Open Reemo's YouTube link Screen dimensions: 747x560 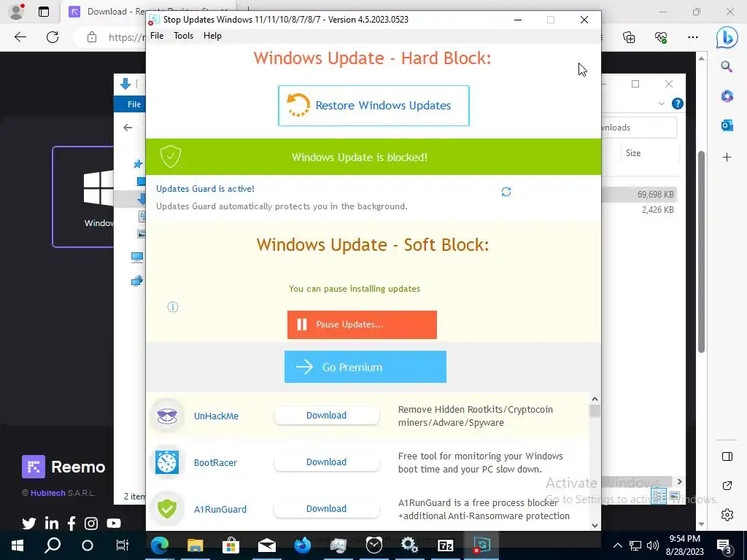click(x=113, y=524)
